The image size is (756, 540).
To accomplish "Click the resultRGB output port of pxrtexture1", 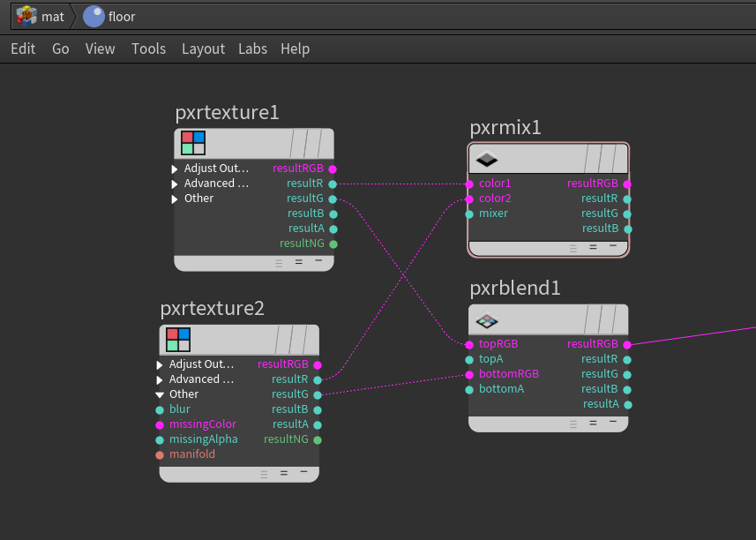I will pyautogui.click(x=332, y=168).
